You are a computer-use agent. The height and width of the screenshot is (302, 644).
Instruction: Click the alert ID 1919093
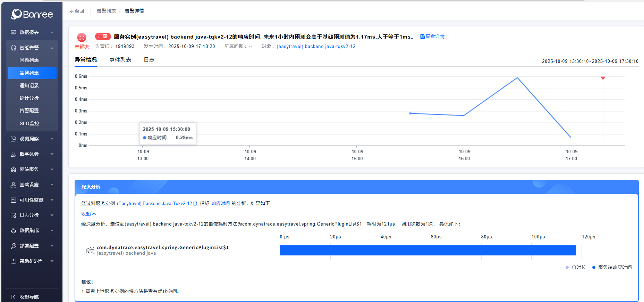125,47
